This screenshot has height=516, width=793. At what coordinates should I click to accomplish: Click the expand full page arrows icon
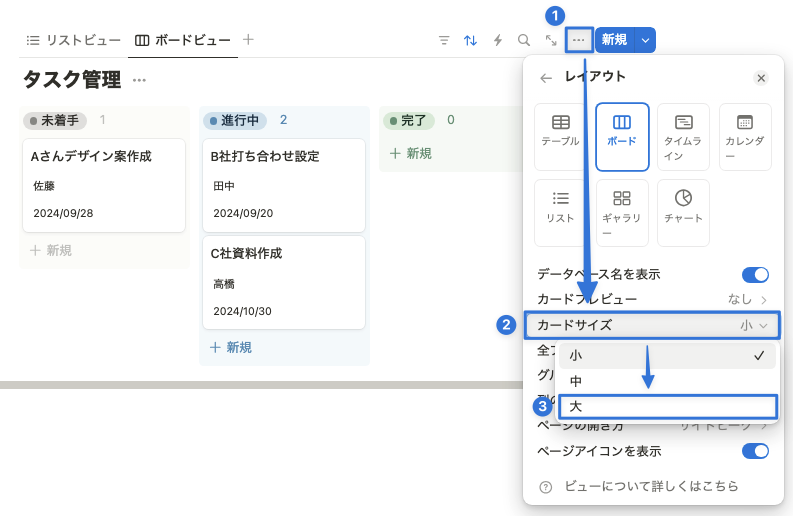pyautogui.click(x=551, y=40)
